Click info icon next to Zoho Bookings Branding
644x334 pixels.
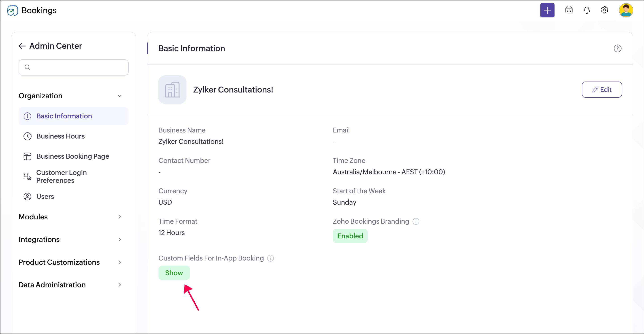(416, 221)
